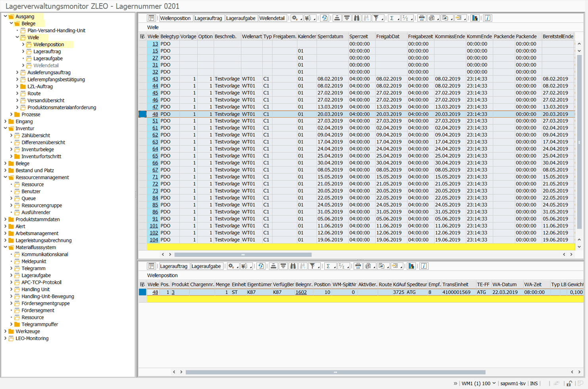The image size is (588, 389).
Task: Click Lagerauftrag button in Welle toolbar
Action: pos(209,18)
